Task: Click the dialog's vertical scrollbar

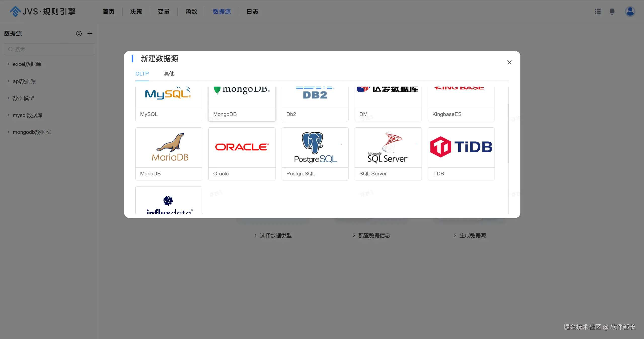Action: point(508,133)
